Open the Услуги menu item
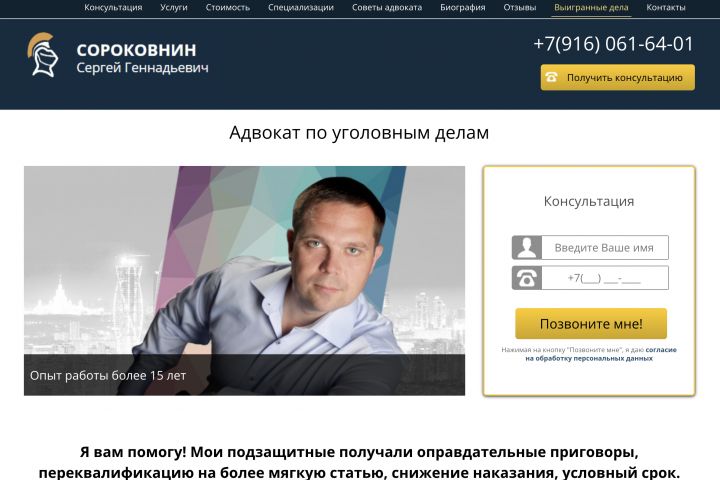720x480 pixels. pos(174,7)
